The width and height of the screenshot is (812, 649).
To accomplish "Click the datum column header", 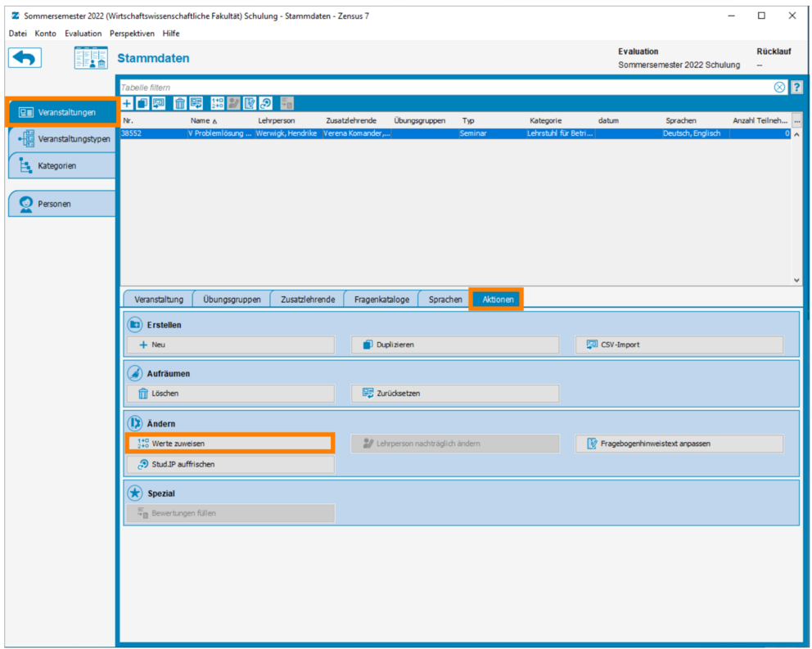I will pos(629,120).
